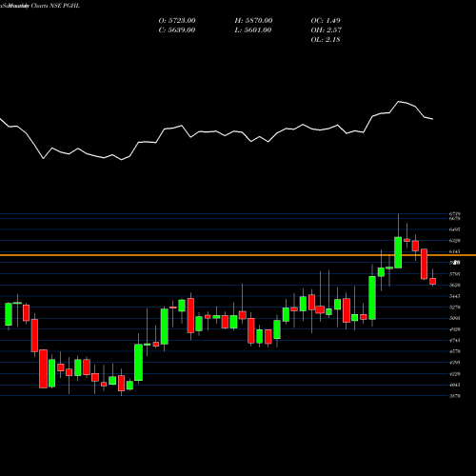Click the 'OL: 2.18' value
Image resolution: width=476 pixels, height=476 pixels.
[x=326, y=40]
